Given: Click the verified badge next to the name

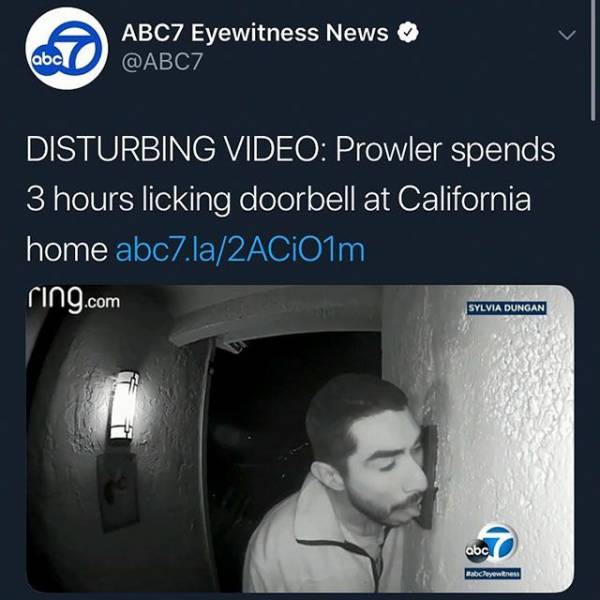Looking at the screenshot, I should point(408,33).
